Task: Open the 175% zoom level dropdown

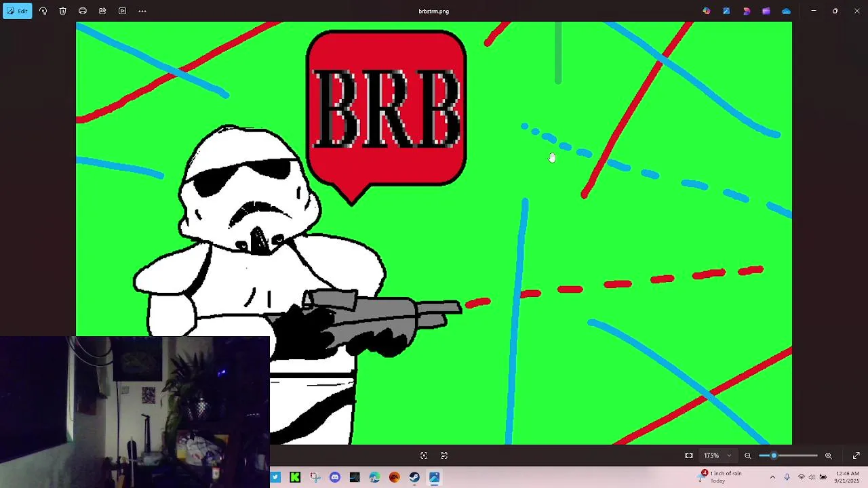Action: click(717, 455)
